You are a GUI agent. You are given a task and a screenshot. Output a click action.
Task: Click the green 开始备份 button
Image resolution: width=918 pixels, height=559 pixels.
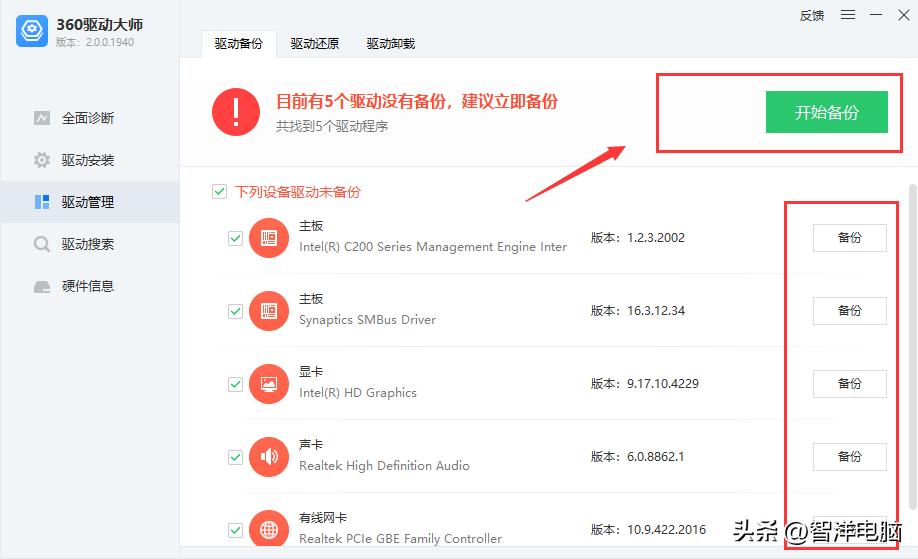[826, 112]
